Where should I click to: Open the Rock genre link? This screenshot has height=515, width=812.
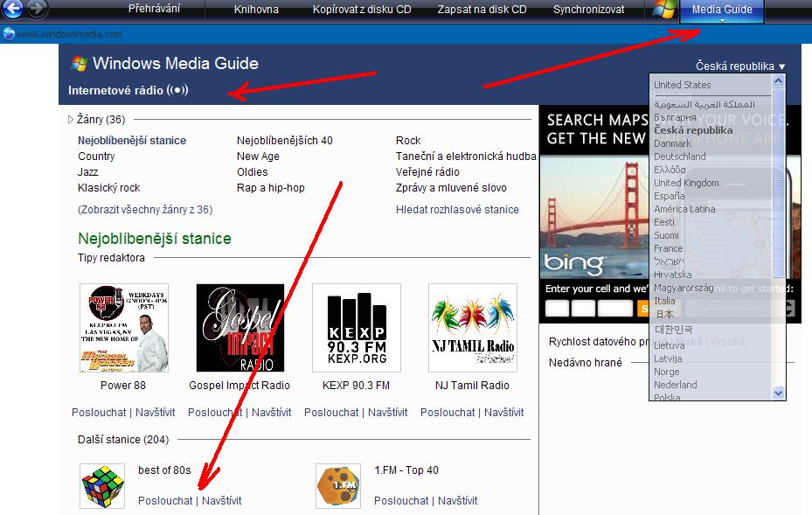tap(408, 141)
